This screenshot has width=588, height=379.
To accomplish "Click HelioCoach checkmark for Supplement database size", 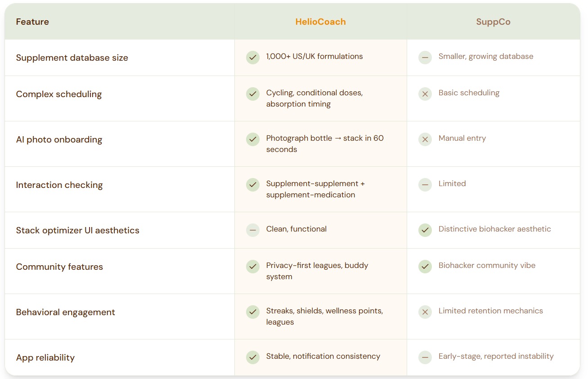I will (x=253, y=58).
